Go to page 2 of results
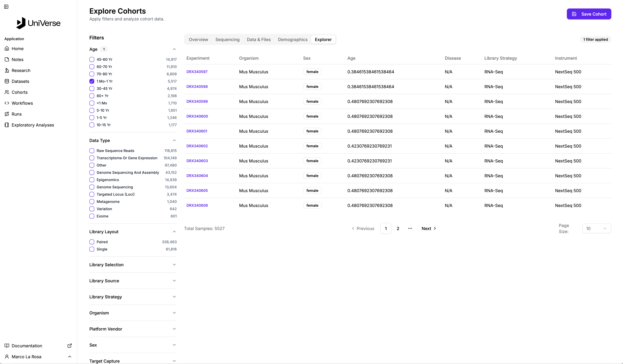This screenshot has height=364, width=623. 398,228
